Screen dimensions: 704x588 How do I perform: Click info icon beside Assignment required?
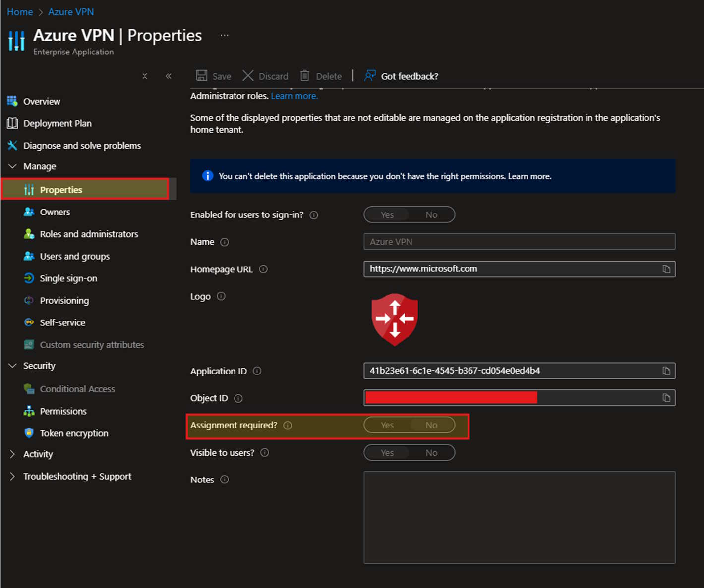point(288,426)
